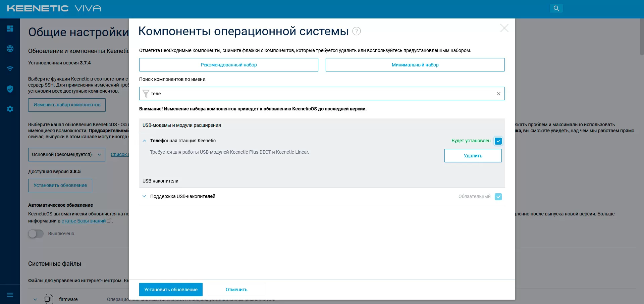Click the Системные файлы heading

(x=55, y=264)
